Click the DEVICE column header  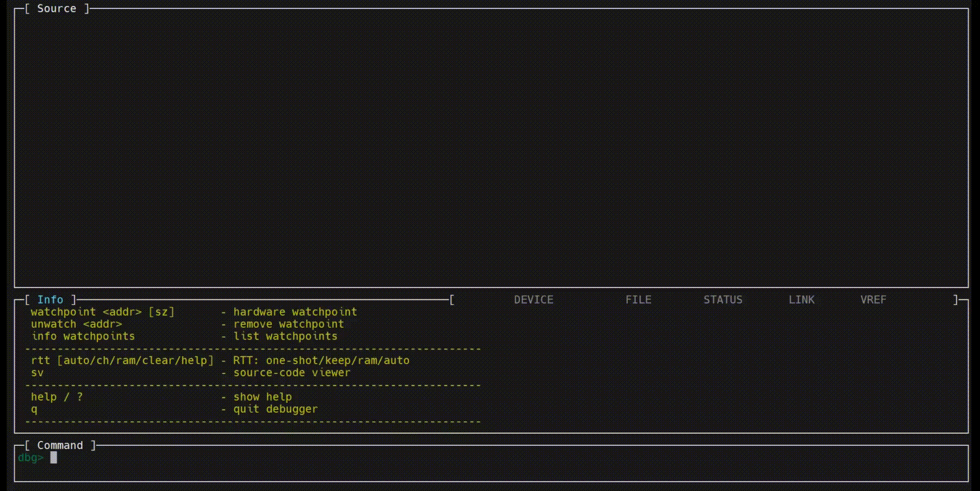(x=533, y=300)
